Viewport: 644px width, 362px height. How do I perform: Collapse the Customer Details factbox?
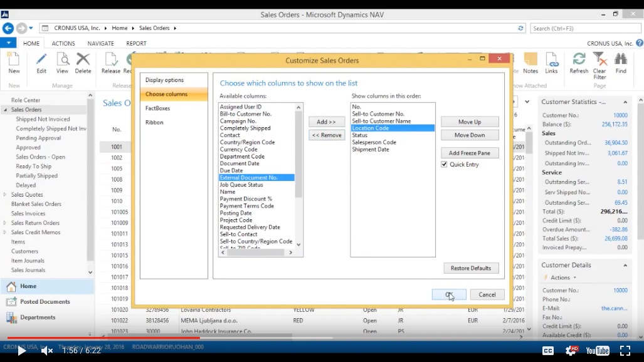(625, 265)
